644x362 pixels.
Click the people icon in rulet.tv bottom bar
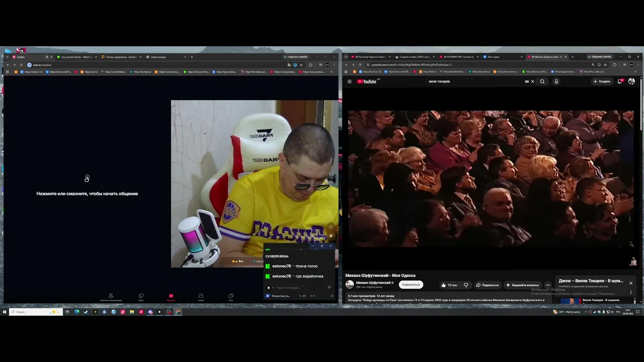point(111,297)
